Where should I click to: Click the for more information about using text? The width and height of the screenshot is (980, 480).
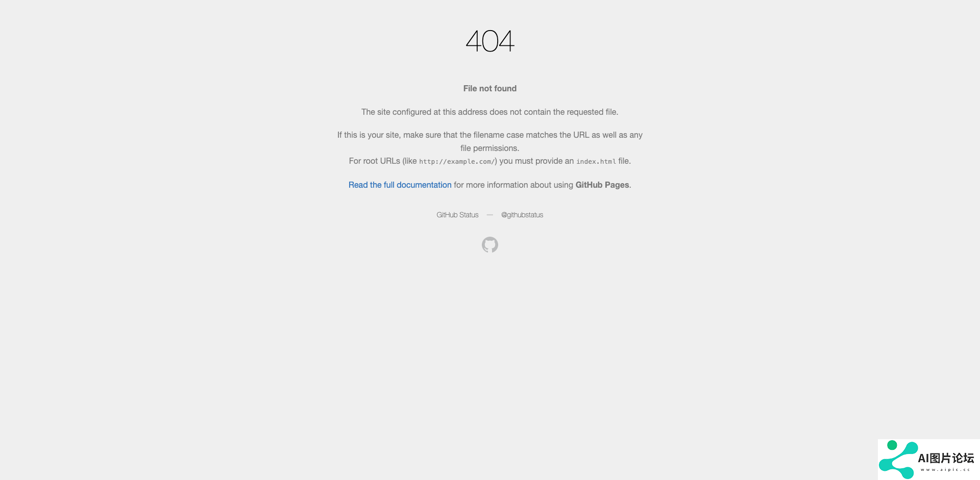tap(513, 185)
